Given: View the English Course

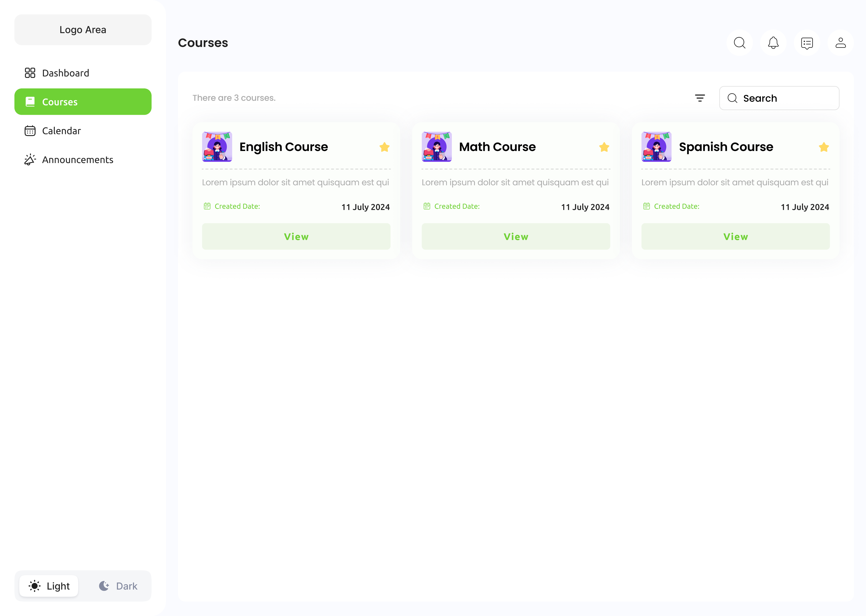Looking at the screenshot, I should pos(296,237).
